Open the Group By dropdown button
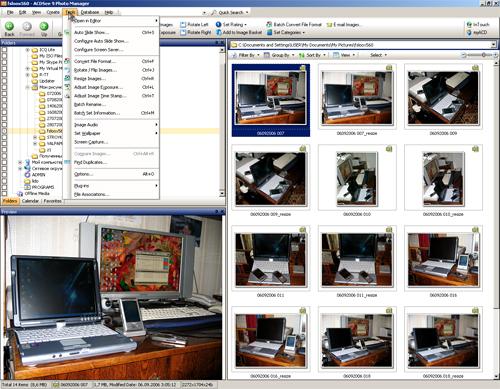 pos(280,55)
